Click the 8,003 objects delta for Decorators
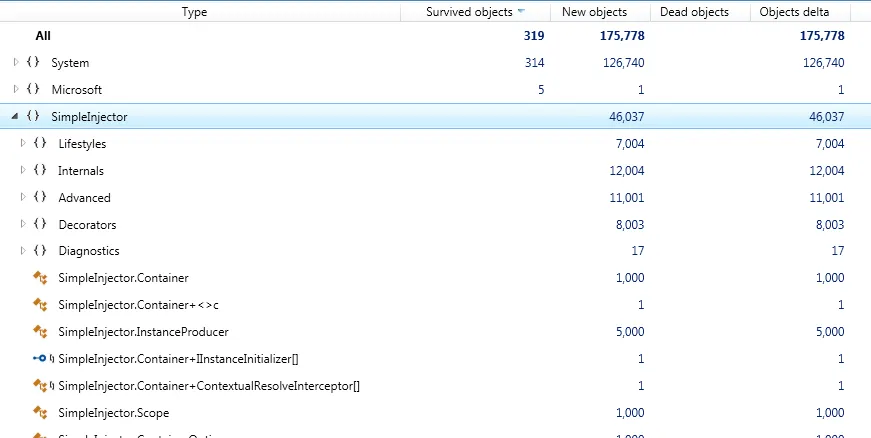This screenshot has width=871, height=438. pyautogui.click(x=830, y=224)
